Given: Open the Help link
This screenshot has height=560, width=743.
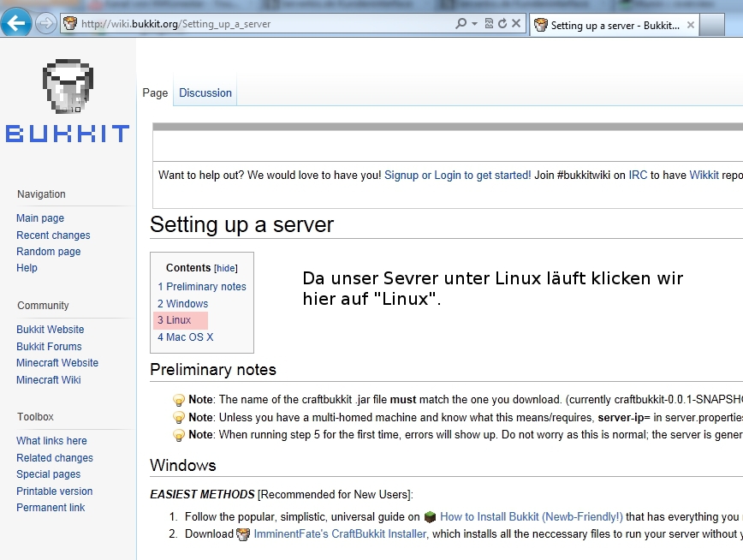Looking at the screenshot, I should [27, 268].
